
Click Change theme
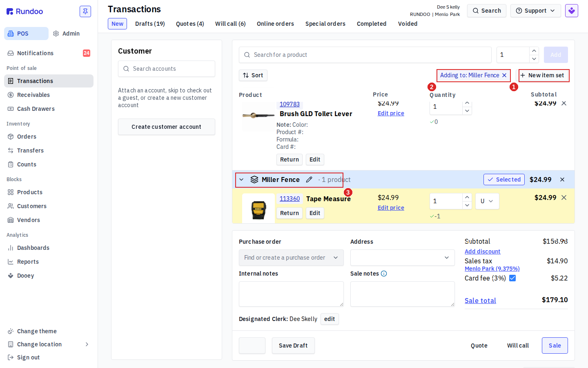point(49,331)
